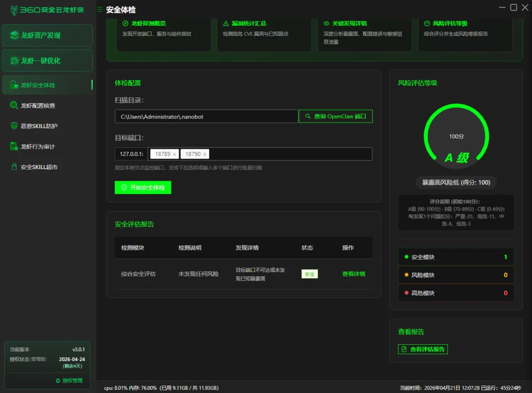Click version v3.0.1 text

(x=79, y=349)
